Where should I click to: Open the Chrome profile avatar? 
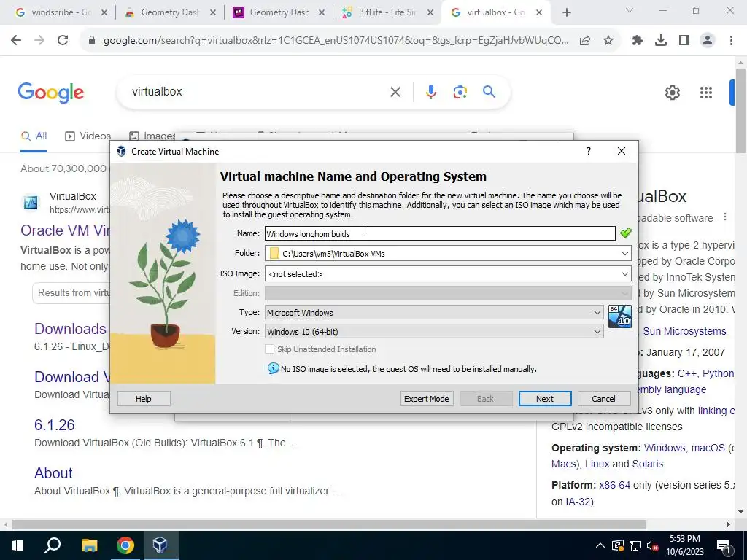click(x=708, y=41)
